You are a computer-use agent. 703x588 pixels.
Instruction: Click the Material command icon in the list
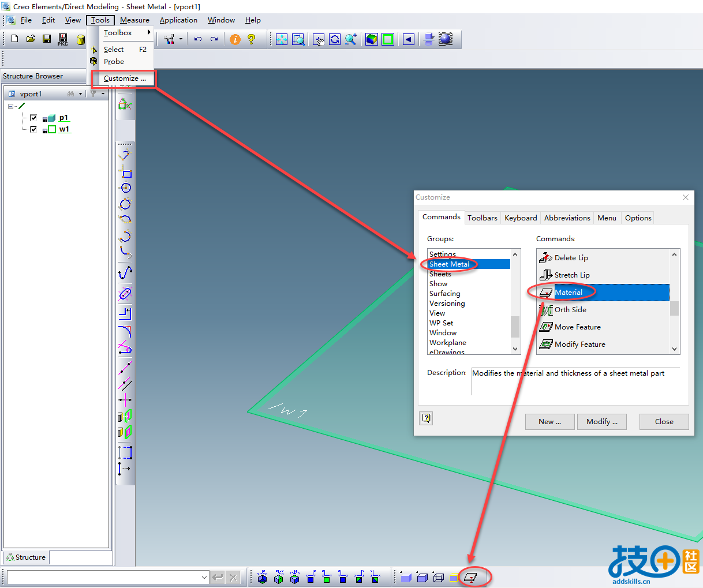(x=546, y=293)
